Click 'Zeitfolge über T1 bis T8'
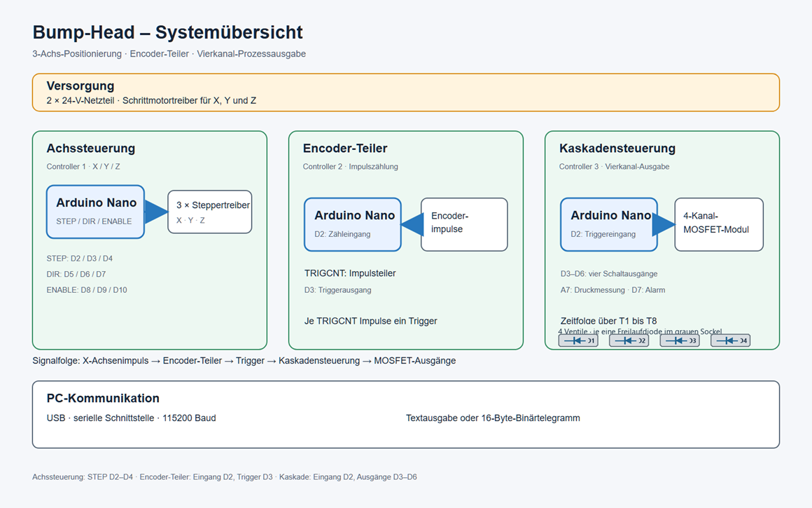 point(608,321)
